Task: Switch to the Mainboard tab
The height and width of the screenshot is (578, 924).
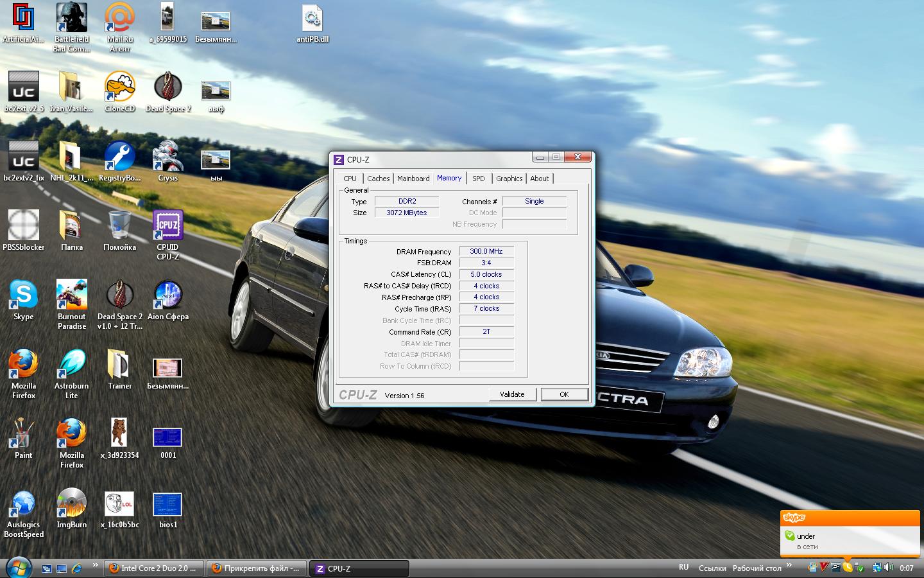Action: pyautogui.click(x=413, y=179)
